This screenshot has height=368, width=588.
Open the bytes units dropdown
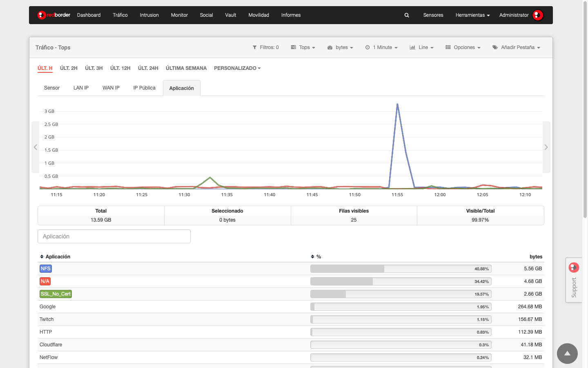[x=340, y=47]
